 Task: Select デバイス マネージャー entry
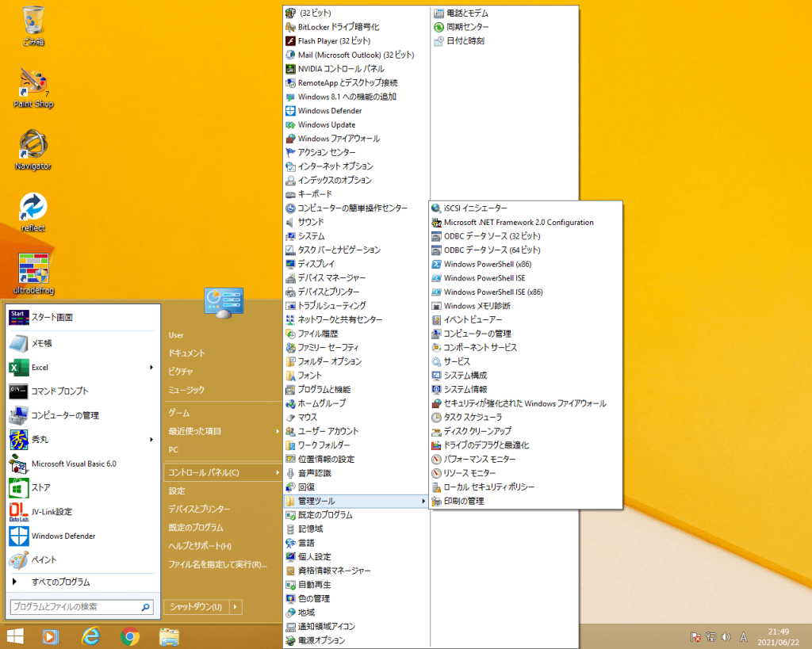(x=356, y=278)
